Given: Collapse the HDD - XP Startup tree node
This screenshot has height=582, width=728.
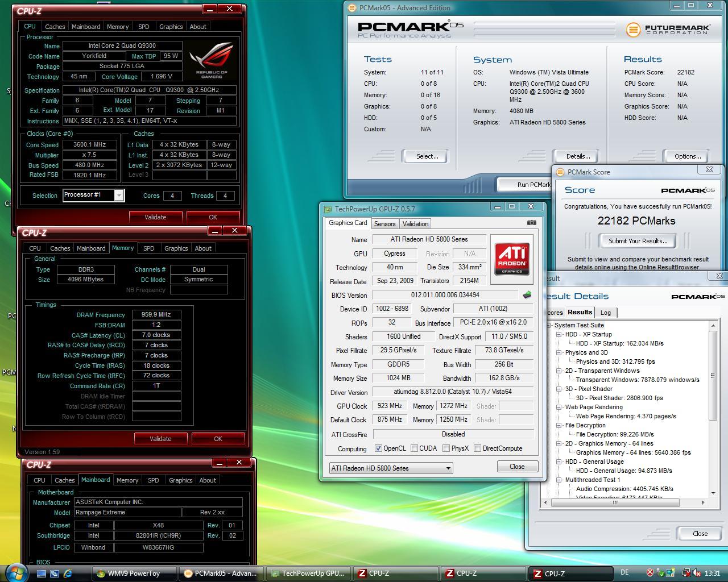Looking at the screenshot, I should [x=559, y=334].
